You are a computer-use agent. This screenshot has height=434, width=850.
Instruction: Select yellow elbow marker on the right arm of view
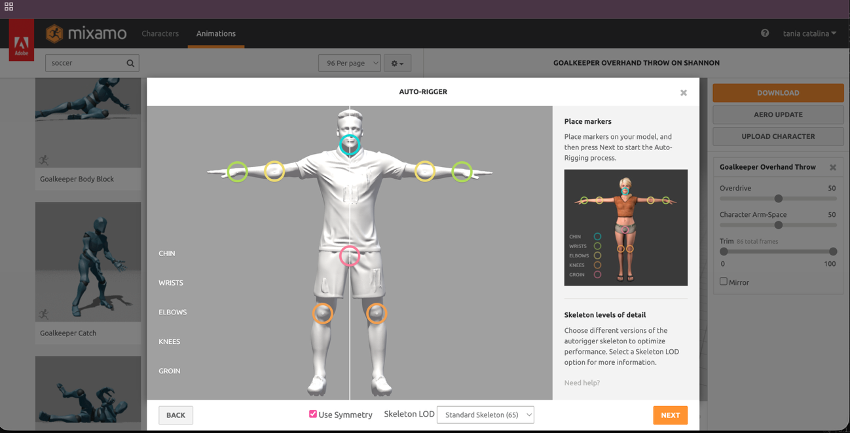[x=425, y=171]
